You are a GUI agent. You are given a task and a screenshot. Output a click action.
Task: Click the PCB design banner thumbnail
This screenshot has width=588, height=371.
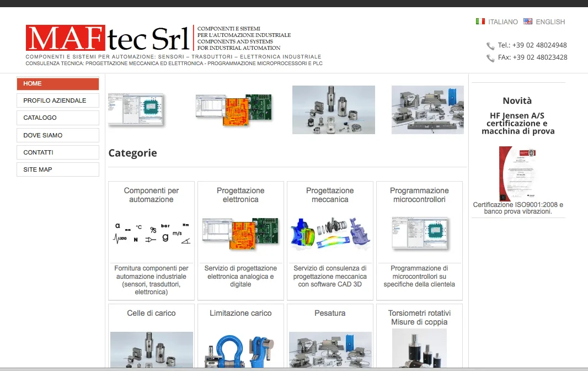click(x=234, y=110)
